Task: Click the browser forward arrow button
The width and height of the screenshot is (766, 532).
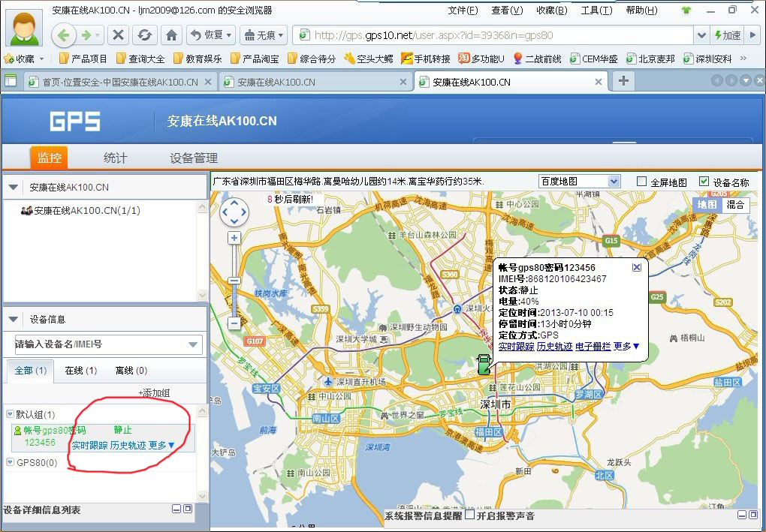Action: (x=87, y=35)
